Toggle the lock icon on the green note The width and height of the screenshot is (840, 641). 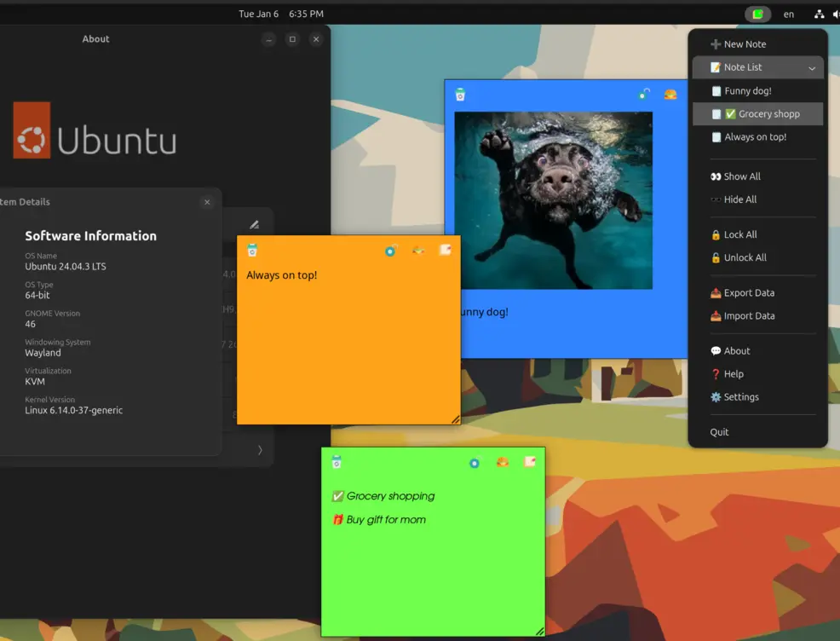click(475, 463)
